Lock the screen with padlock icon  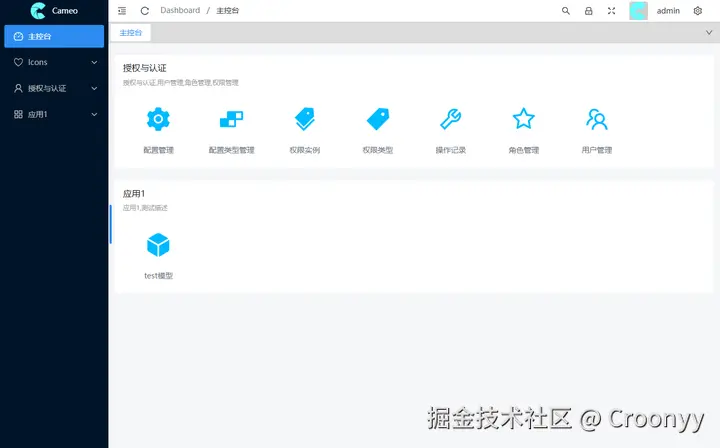pos(588,11)
